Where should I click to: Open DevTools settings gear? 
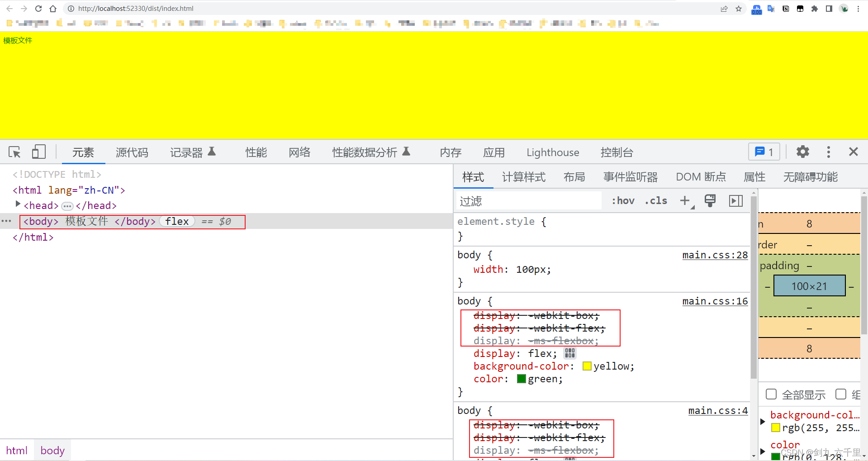[802, 152]
